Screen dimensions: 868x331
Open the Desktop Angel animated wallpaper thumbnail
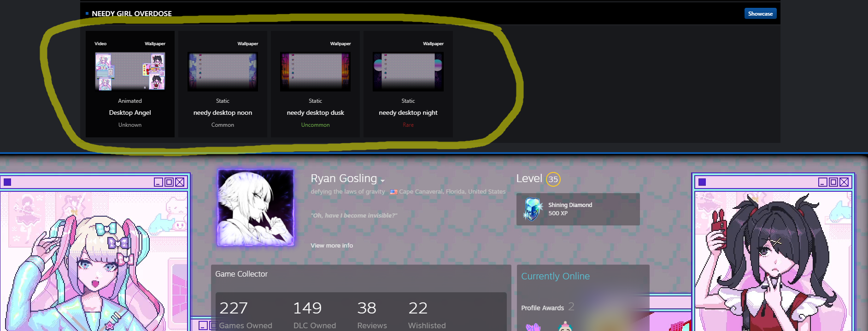[130, 71]
